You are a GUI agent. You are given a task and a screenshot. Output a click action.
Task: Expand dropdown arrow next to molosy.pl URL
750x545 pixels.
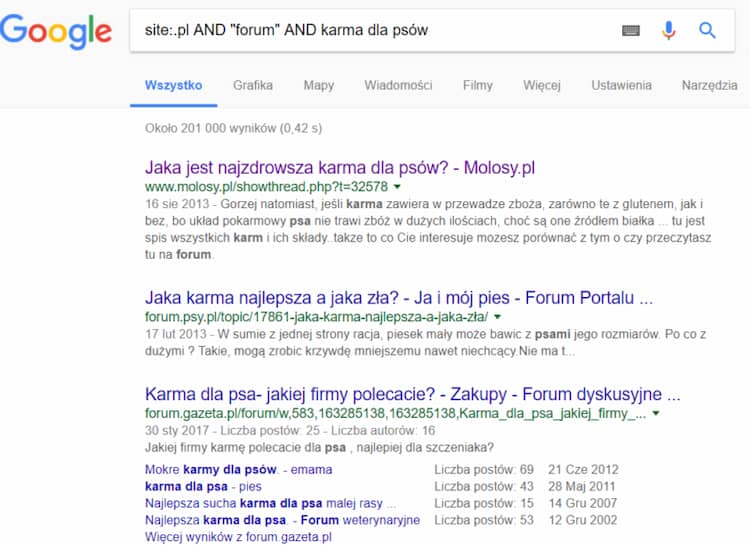coord(397,187)
